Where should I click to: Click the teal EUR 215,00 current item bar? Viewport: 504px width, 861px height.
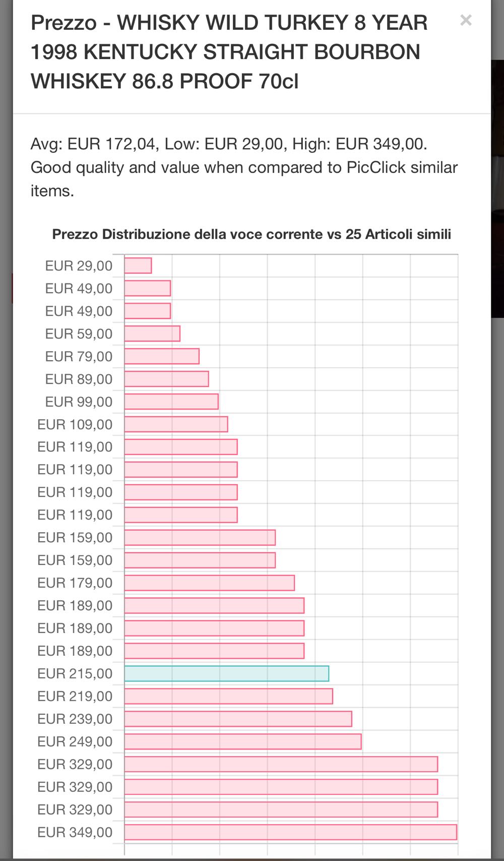click(x=226, y=673)
